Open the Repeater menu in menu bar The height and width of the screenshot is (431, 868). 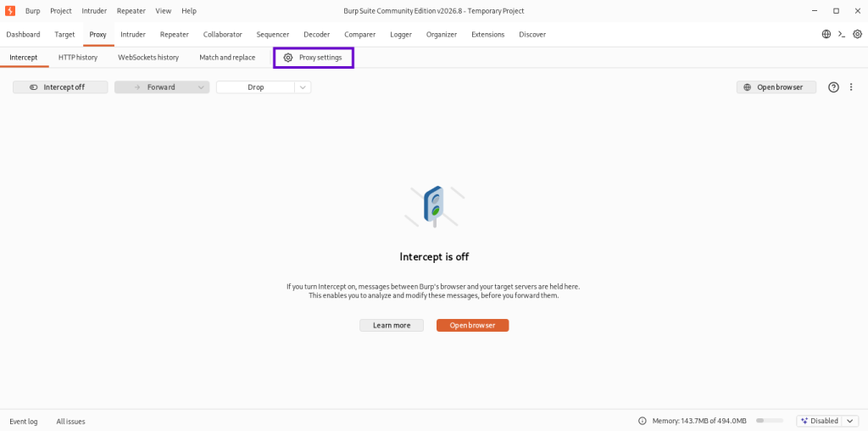(131, 11)
